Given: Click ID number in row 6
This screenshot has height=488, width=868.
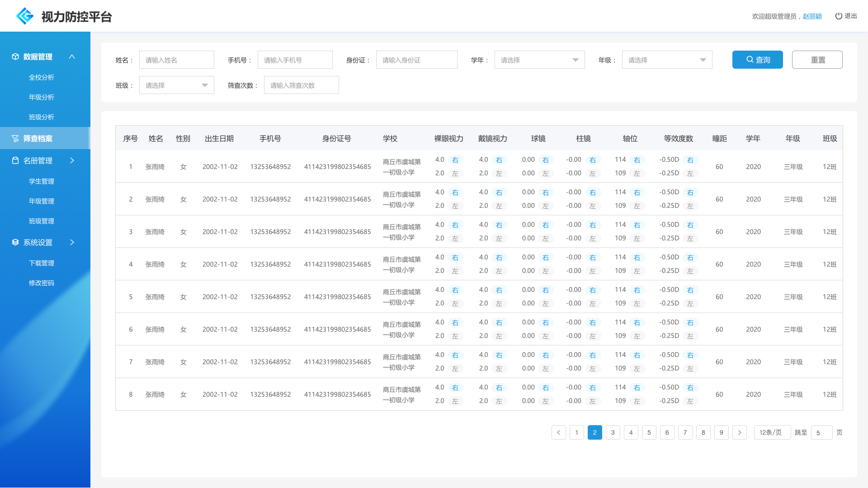Looking at the screenshot, I should click(337, 329).
